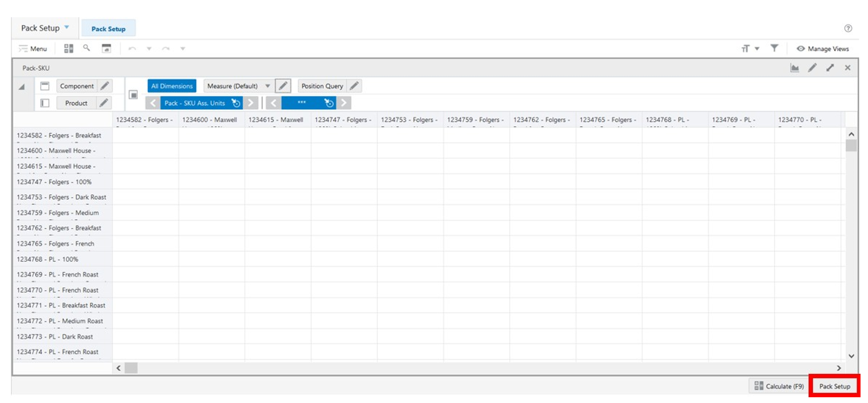Click the funnel filter icon
This screenshot has width=868, height=403.
point(774,48)
